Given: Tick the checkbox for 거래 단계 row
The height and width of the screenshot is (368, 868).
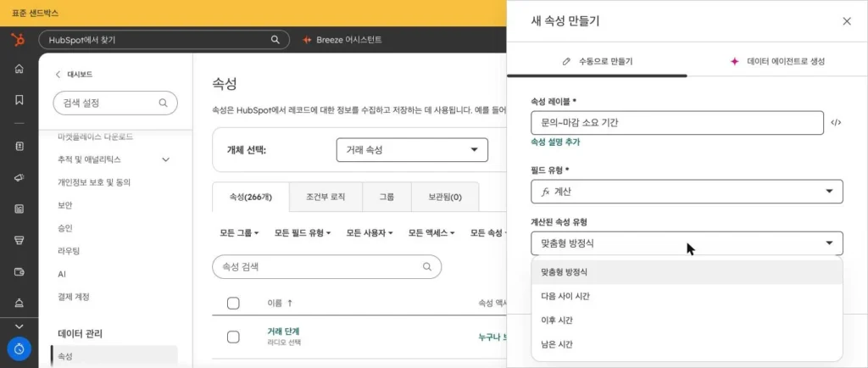Looking at the screenshot, I should (233, 337).
